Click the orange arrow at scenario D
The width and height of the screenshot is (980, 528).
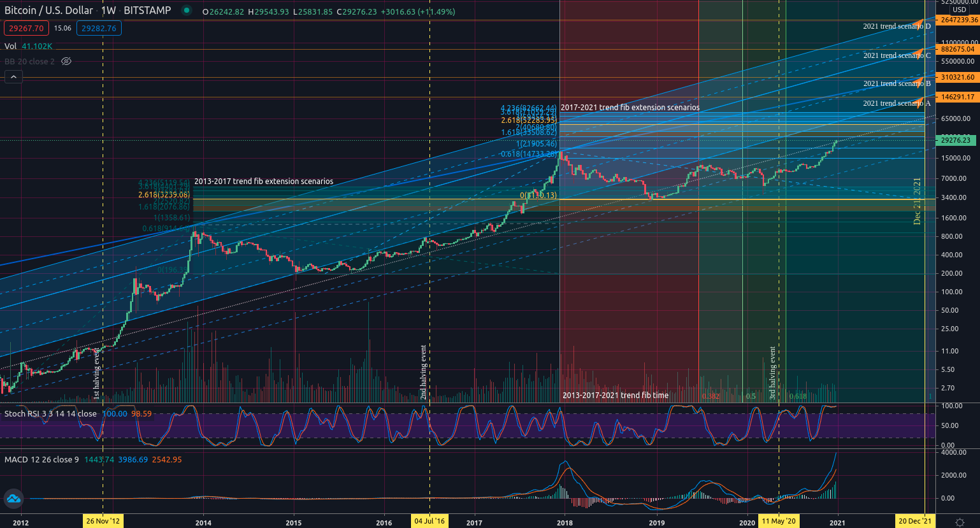(x=918, y=24)
